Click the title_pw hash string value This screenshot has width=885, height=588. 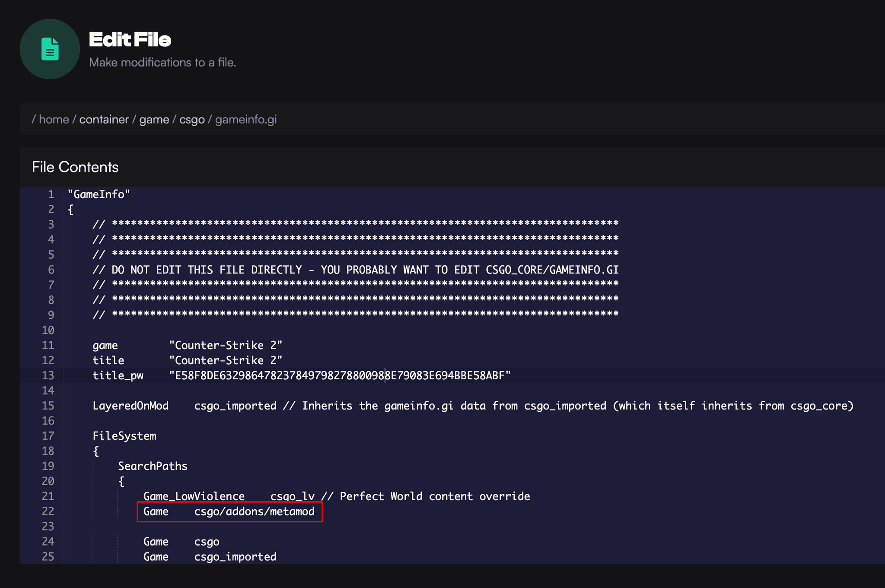339,375
